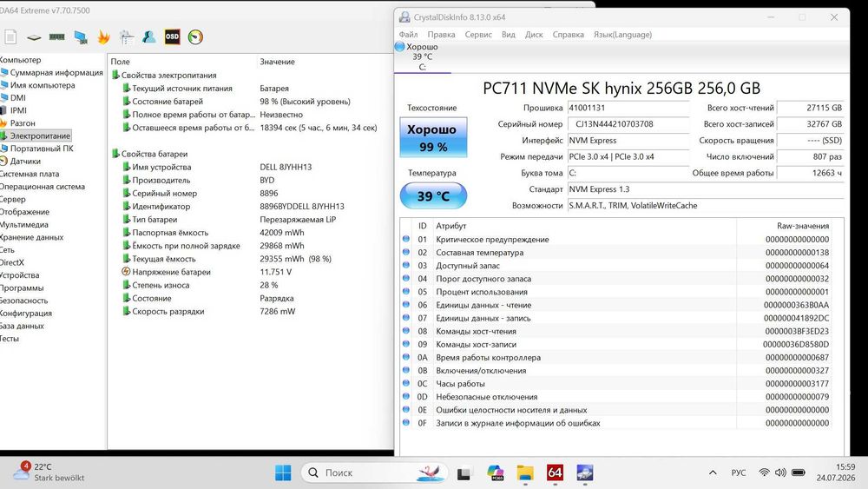This screenshot has width=868, height=489.
Task: Click the 39 °C temperature button
Action: tap(433, 196)
